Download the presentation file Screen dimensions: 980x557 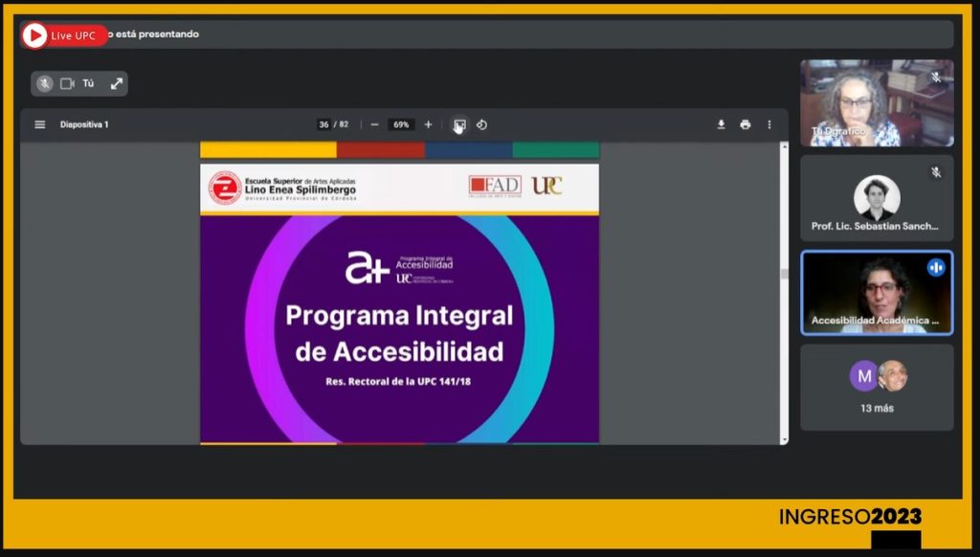coord(721,123)
